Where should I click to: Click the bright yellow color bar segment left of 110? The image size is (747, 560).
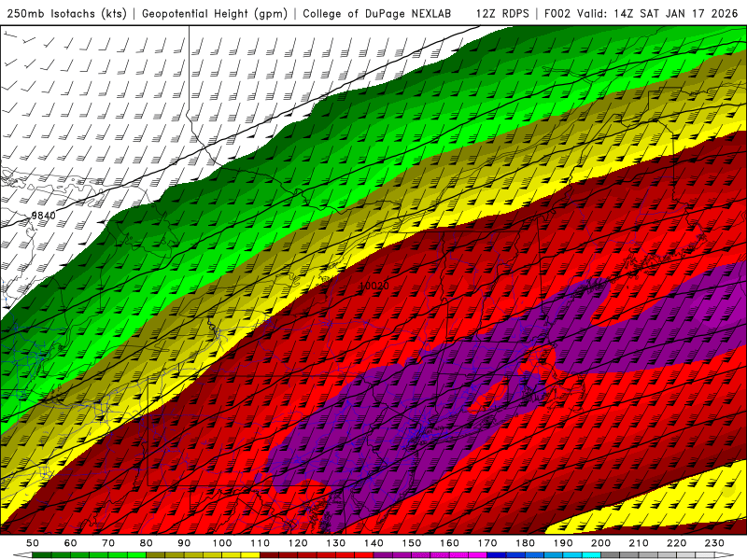[250, 555]
